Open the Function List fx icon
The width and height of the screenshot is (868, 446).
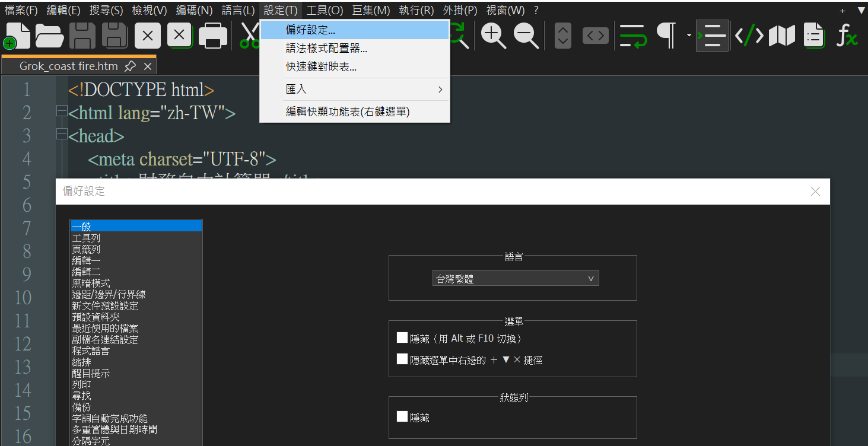tap(847, 36)
